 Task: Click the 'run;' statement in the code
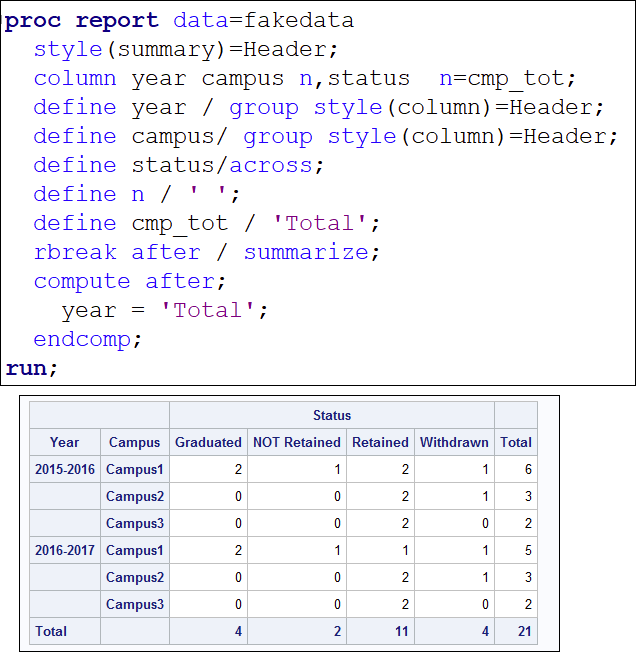click(32, 368)
